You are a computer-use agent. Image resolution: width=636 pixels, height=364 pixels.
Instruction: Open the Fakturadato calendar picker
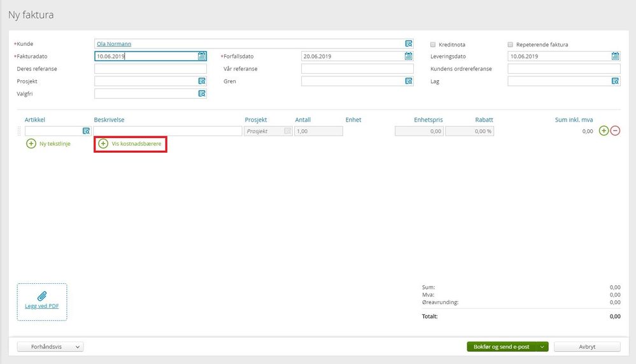[x=202, y=56]
